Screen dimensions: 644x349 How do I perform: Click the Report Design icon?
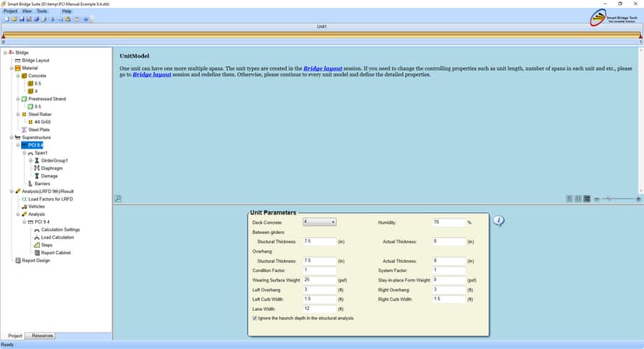[18, 260]
